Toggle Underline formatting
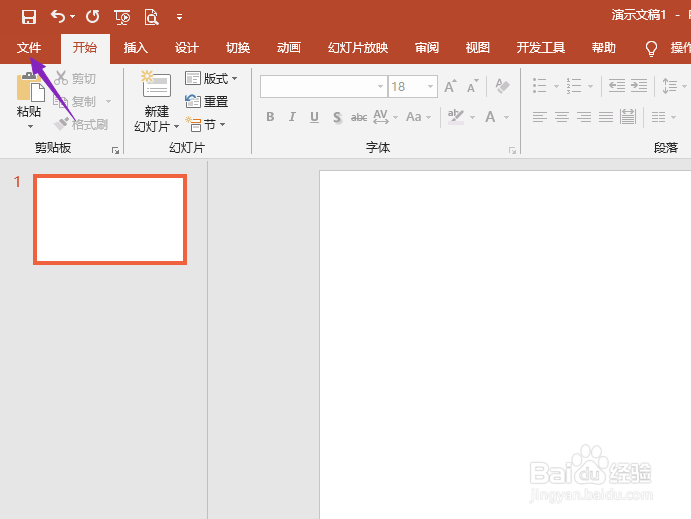This screenshot has width=691, height=519. coord(314,117)
